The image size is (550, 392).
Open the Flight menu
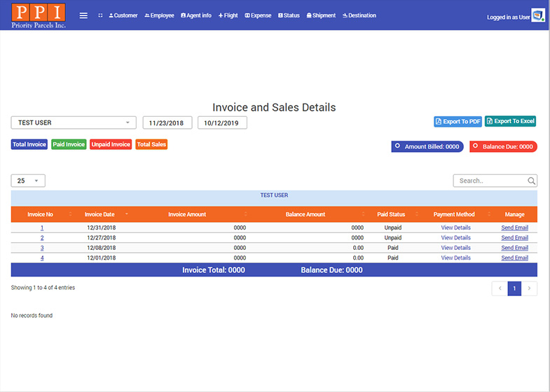click(228, 15)
